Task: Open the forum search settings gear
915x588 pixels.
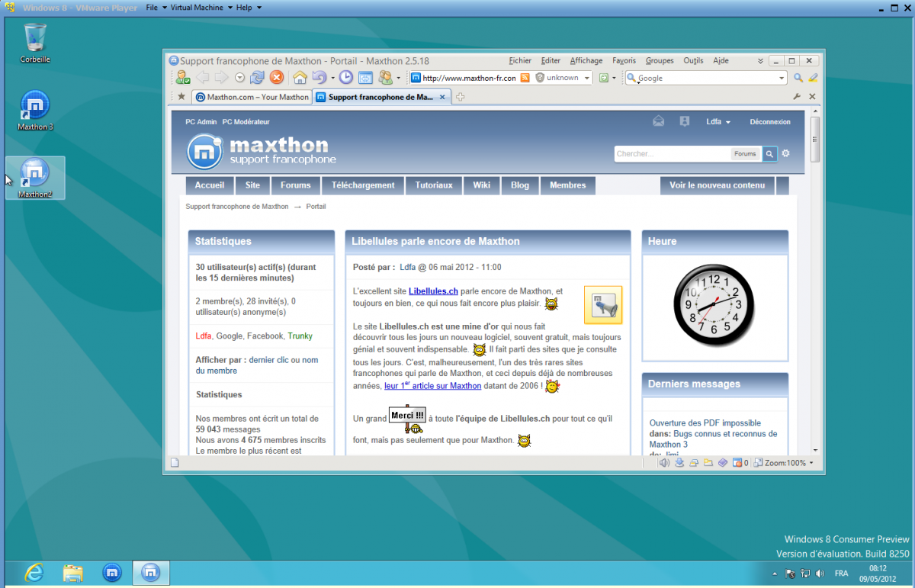Action: click(785, 153)
